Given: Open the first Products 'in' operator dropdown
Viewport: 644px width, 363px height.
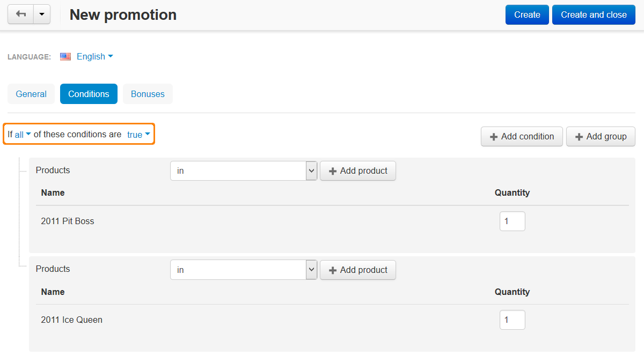Looking at the screenshot, I should (244, 171).
